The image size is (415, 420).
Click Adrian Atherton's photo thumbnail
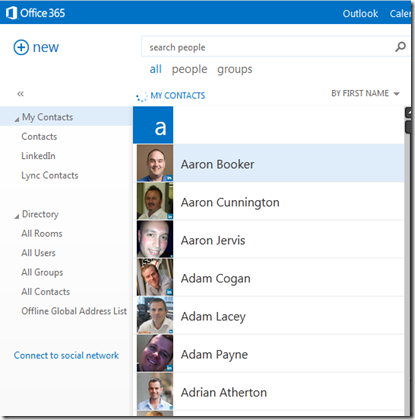pos(155,391)
